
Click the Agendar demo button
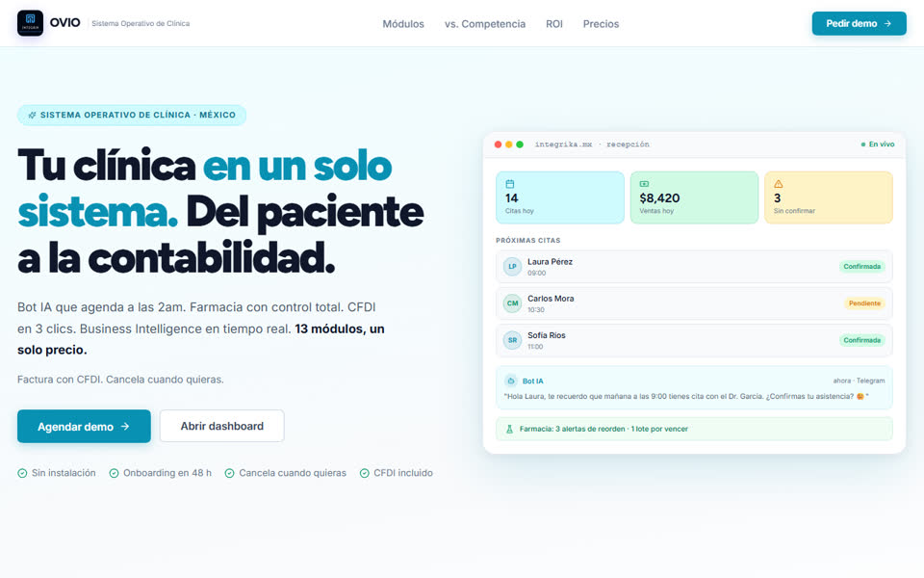[84, 427]
